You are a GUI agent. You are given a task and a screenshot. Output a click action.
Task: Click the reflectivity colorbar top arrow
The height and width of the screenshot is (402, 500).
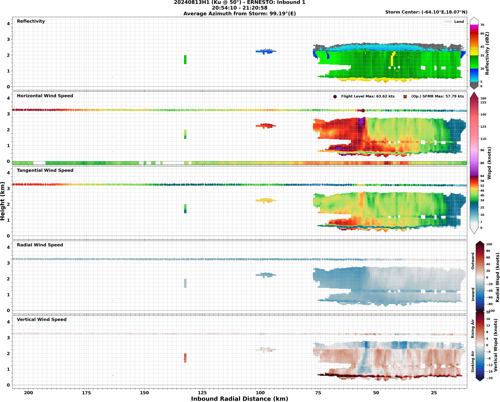[474, 21]
